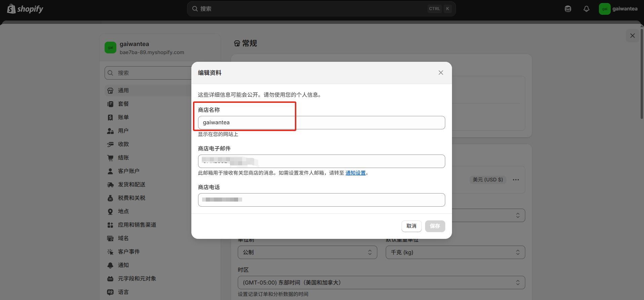Select the 账单 billing icon

(x=110, y=118)
